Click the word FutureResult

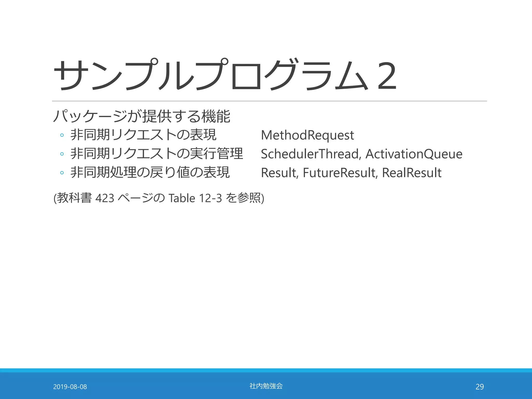coord(340,173)
